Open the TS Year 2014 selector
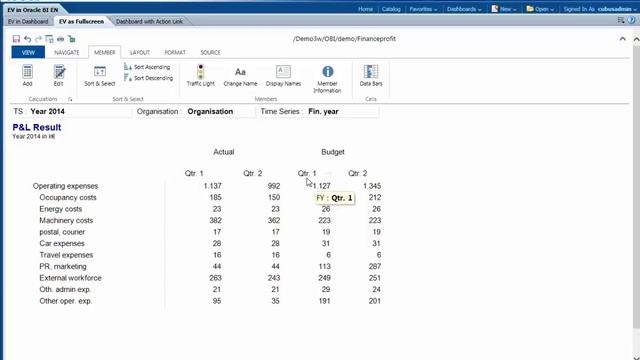The image size is (640, 360). click(71, 111)
